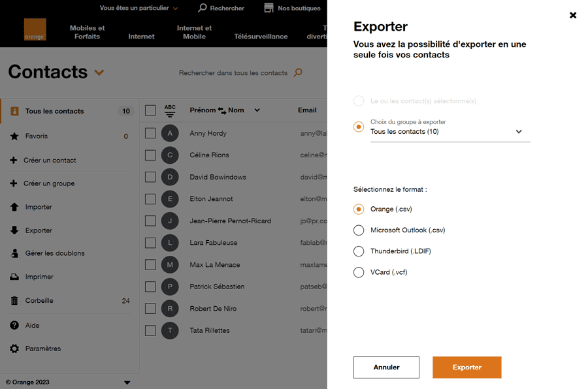The width and height of the screenshot is (588, 389).
Task: Close the Exporter panel with the X
Action: click(572, 16)
